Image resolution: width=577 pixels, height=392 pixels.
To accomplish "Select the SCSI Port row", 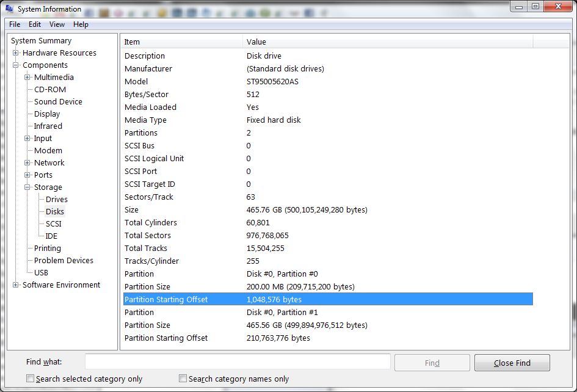I will point(328,171).
